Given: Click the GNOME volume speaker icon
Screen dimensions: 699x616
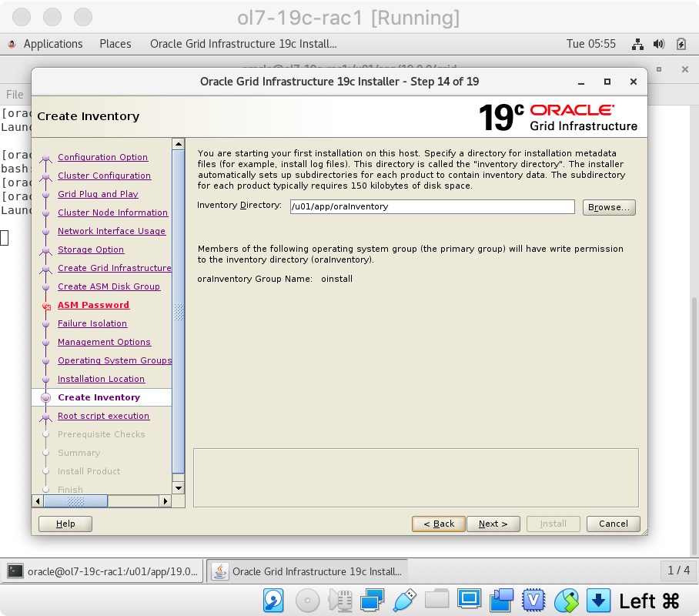Looking at the screenshot, I should 658,44.
